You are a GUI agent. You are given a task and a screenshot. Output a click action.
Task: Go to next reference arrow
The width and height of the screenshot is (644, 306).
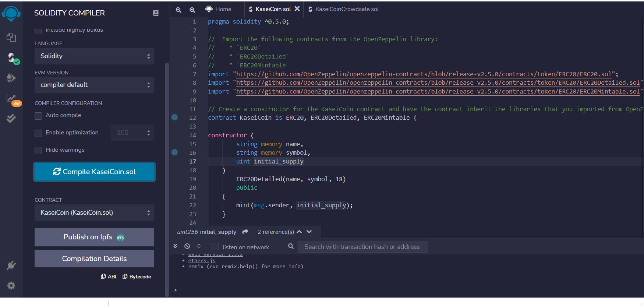(309, 232)
